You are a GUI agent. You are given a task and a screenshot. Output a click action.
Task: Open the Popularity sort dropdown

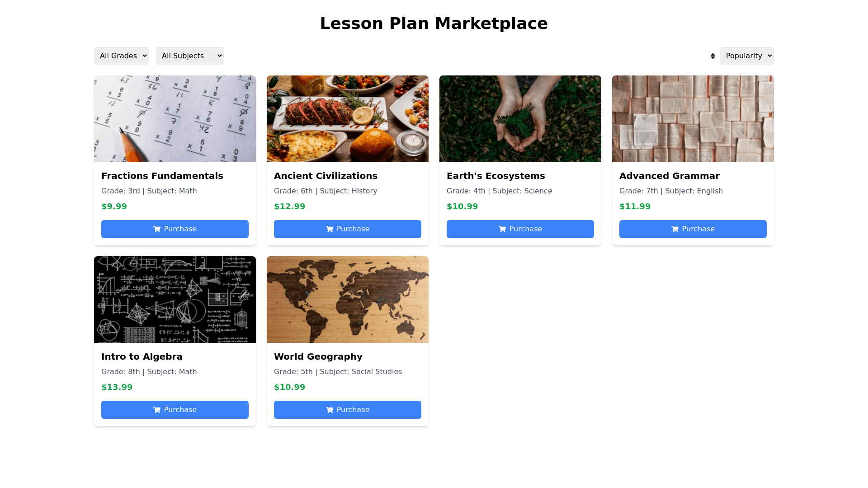[x=746, y=56]
